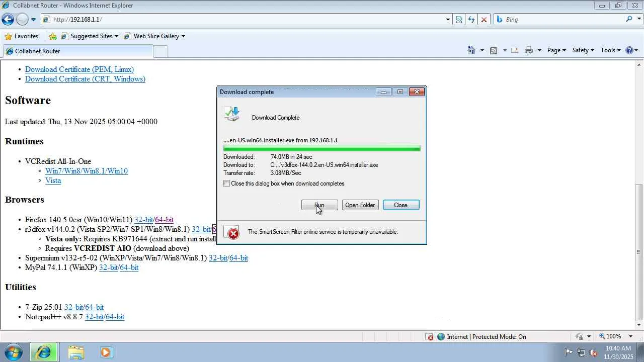Enable 'Close this dialog box when download completes'

(227, 184)
